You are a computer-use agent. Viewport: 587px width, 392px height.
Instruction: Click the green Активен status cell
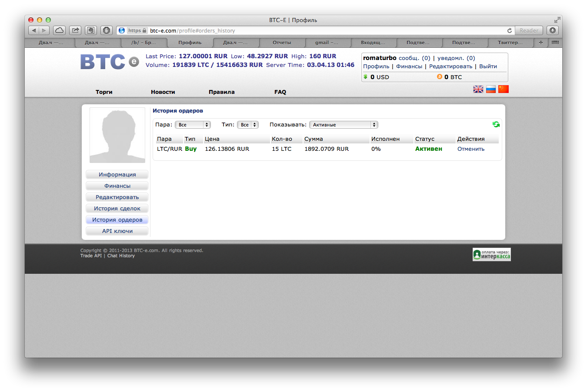pyautogui.click(x=429, y=149)
